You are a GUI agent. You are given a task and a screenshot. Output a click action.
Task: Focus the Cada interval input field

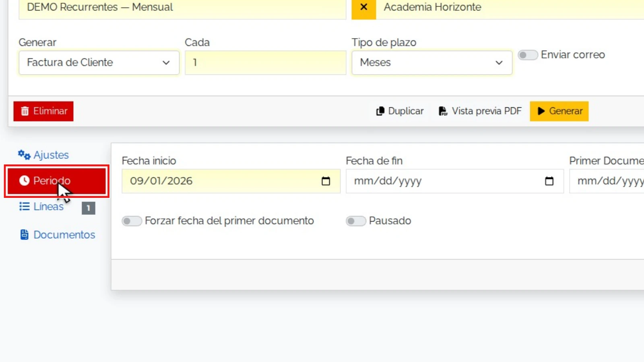click(266, 63)
